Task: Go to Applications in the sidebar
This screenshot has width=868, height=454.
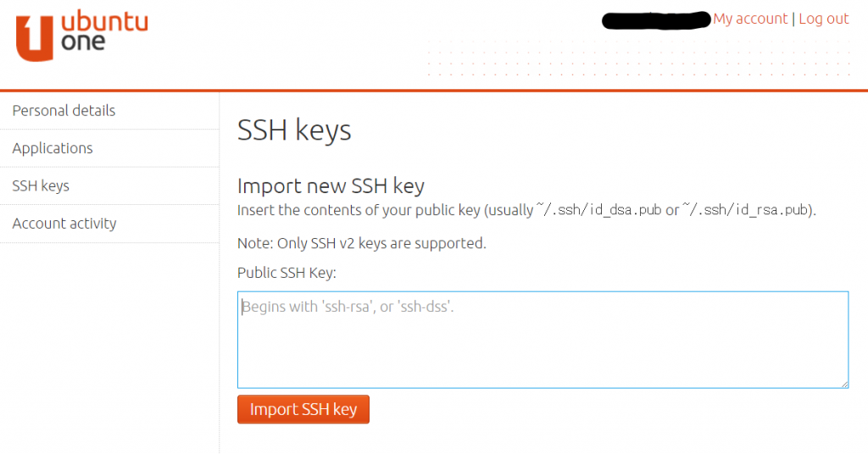Action: 53,148
